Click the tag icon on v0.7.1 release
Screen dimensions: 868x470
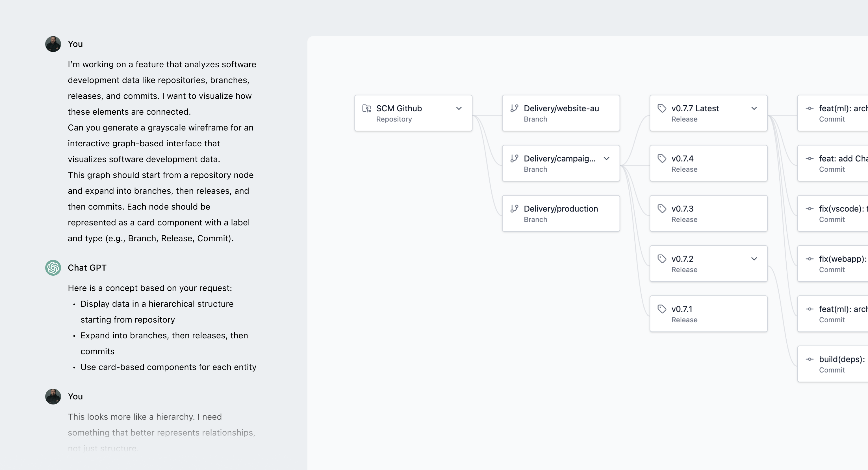point(662,309)
